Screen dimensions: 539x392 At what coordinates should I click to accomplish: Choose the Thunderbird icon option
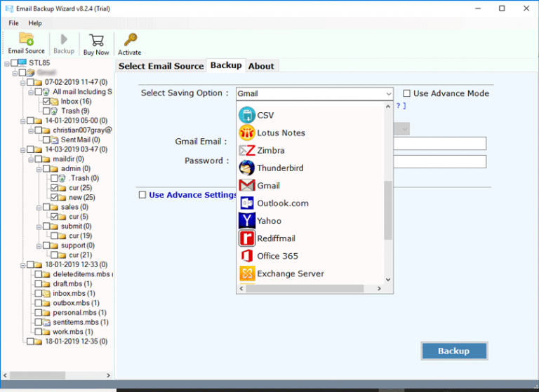(x=246, y=168)
